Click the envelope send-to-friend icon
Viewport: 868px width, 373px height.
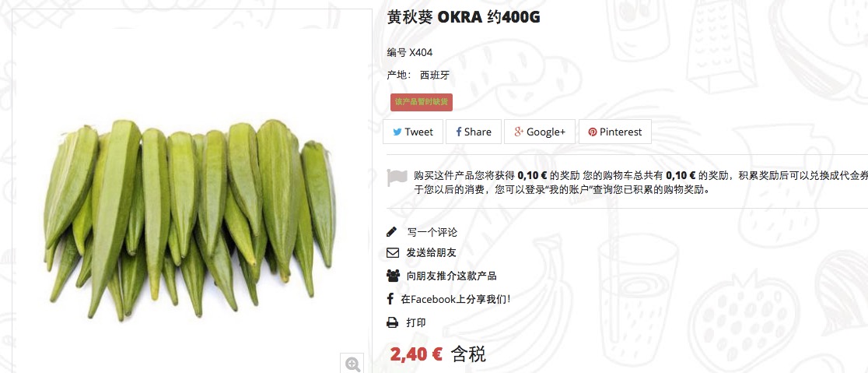(393, 253)
